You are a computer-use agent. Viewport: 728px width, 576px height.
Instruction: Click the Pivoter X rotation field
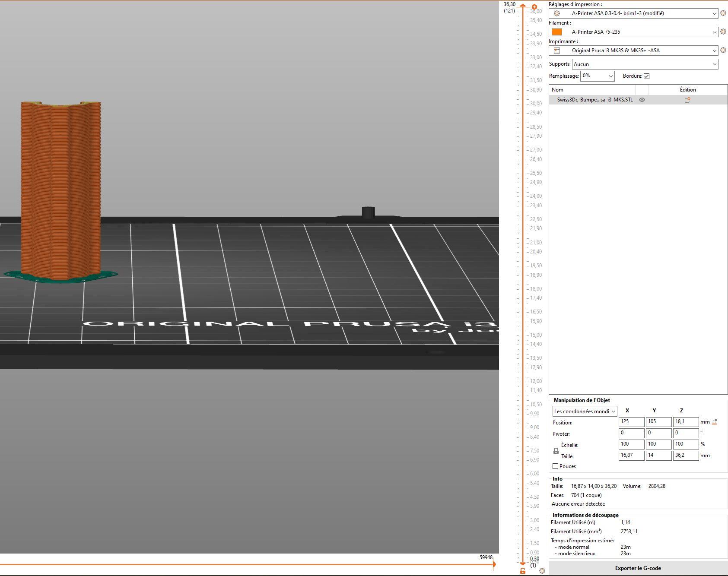click(632, 433)
